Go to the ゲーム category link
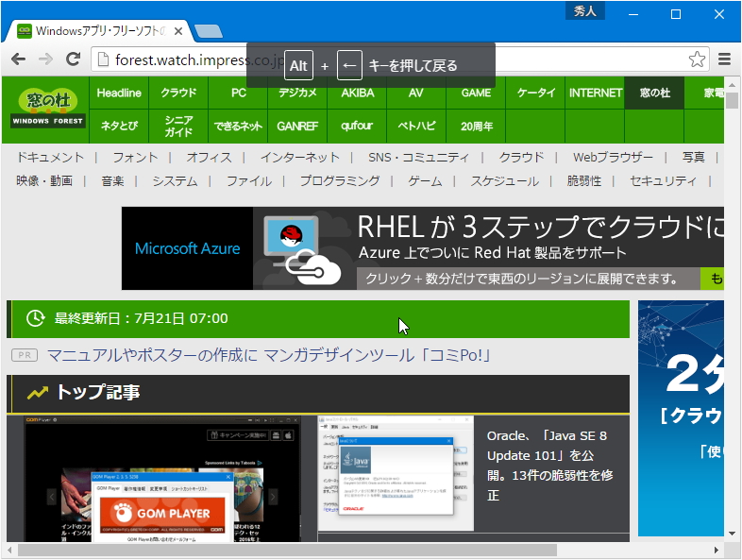Screen dimensions: 742x560 click(x=425, y=180)
